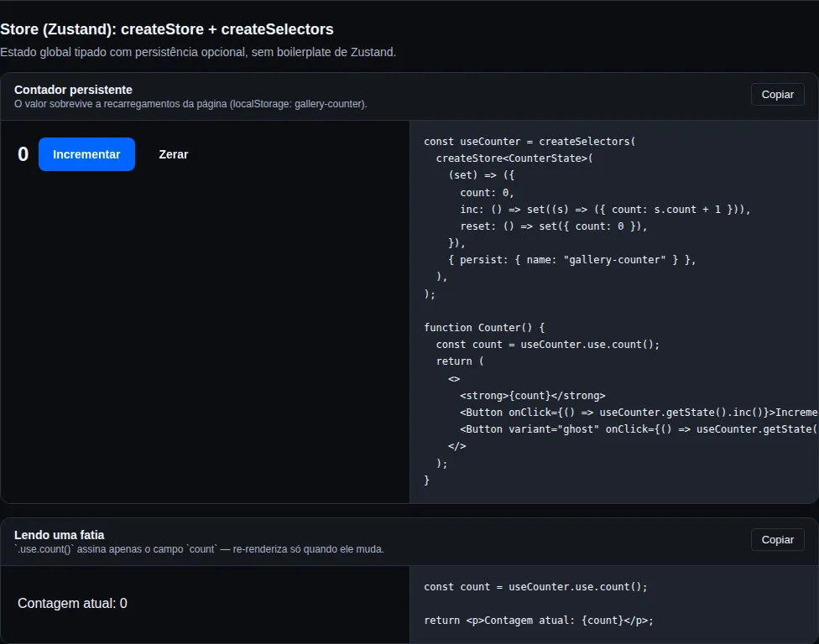Click code line starting with "reset: () => set"

click(554, 226)
